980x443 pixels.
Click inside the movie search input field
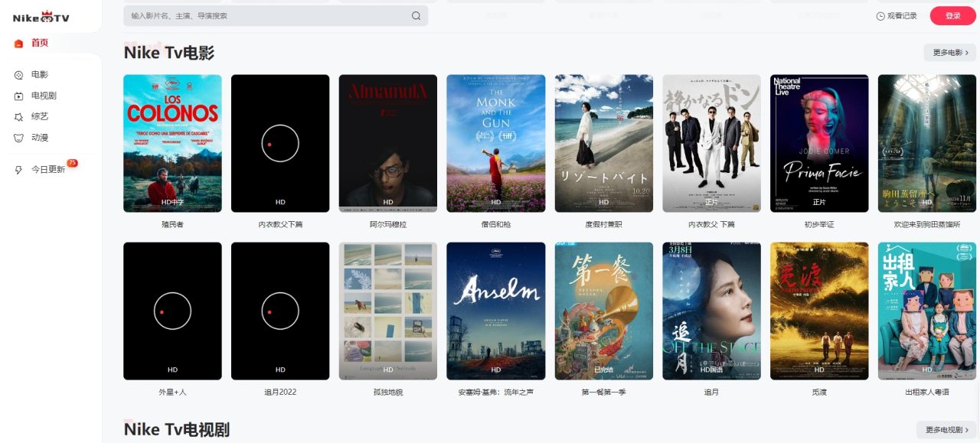(268, 16)
